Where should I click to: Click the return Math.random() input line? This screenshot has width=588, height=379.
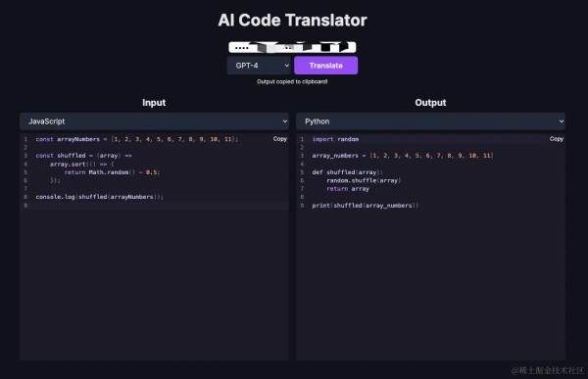tap(112, 172)
